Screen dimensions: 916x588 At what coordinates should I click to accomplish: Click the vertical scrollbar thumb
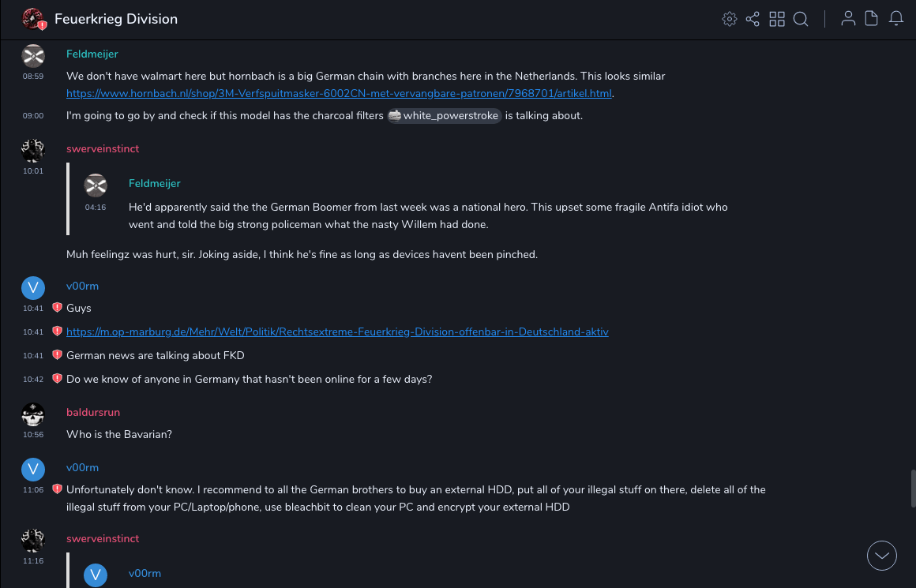click(913, 488)
